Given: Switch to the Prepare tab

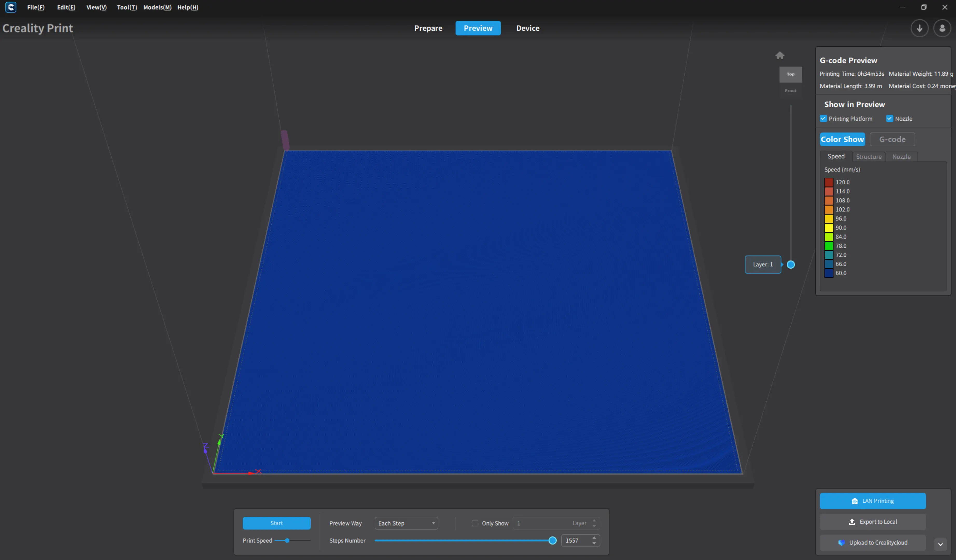Looking at the screenshot, I should [428, 28].
